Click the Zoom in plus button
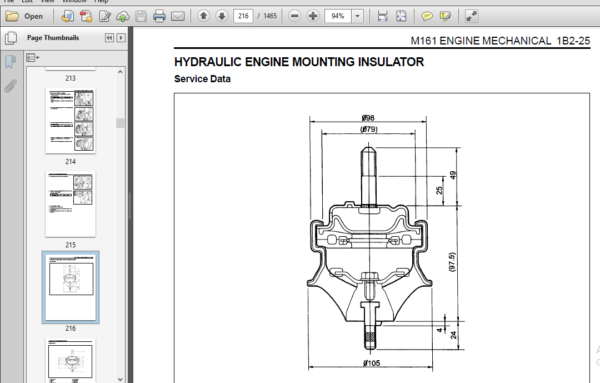600x383 pixels. (x=313, y=16)
